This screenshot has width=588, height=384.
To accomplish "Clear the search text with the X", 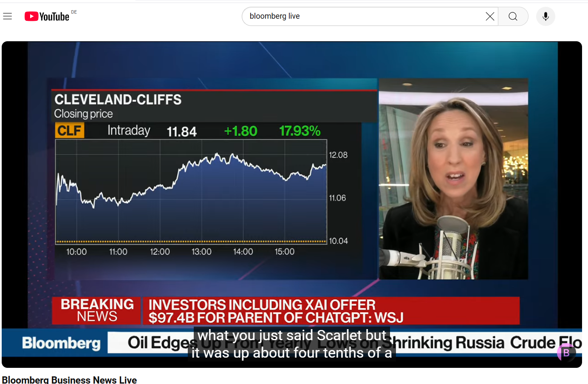I will pos(489,17).
